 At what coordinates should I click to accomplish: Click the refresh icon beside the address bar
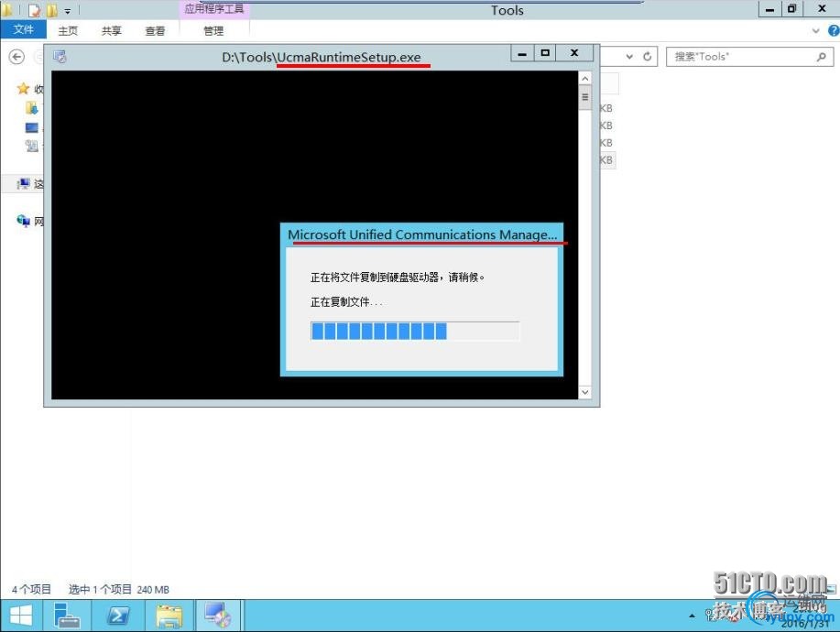(x=647, y=56)
